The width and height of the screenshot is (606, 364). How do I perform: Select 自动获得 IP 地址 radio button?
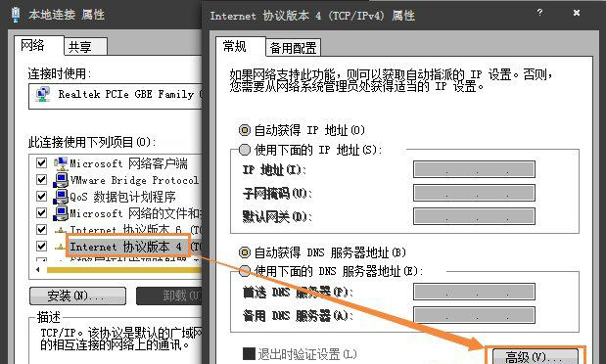[244, 130]
